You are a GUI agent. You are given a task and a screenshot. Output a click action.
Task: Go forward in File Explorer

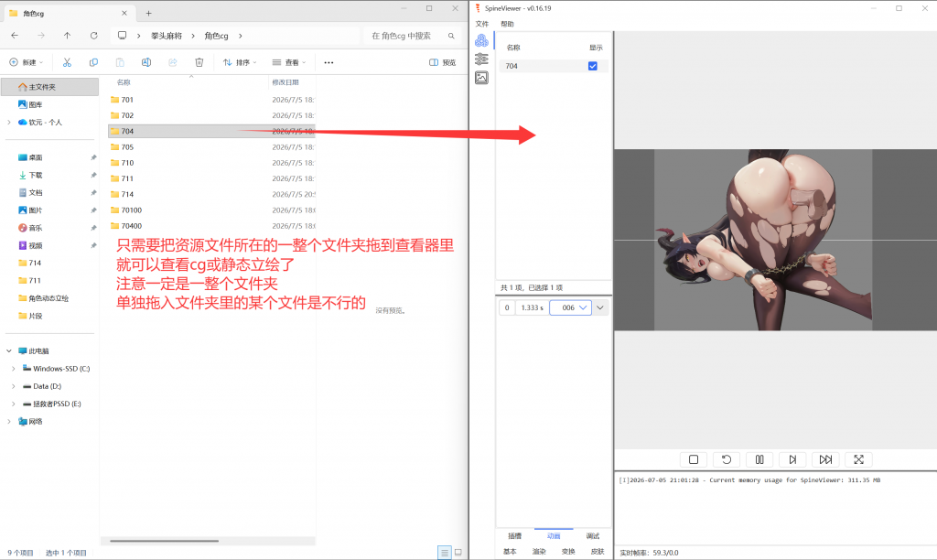(x=40, y=36)
